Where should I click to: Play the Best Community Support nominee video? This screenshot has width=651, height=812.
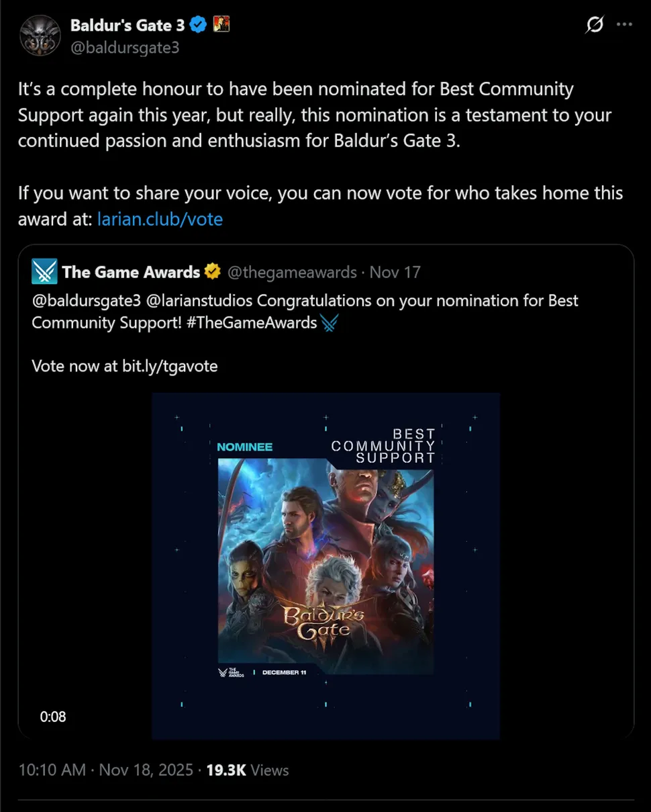click(x=325, y=566)
